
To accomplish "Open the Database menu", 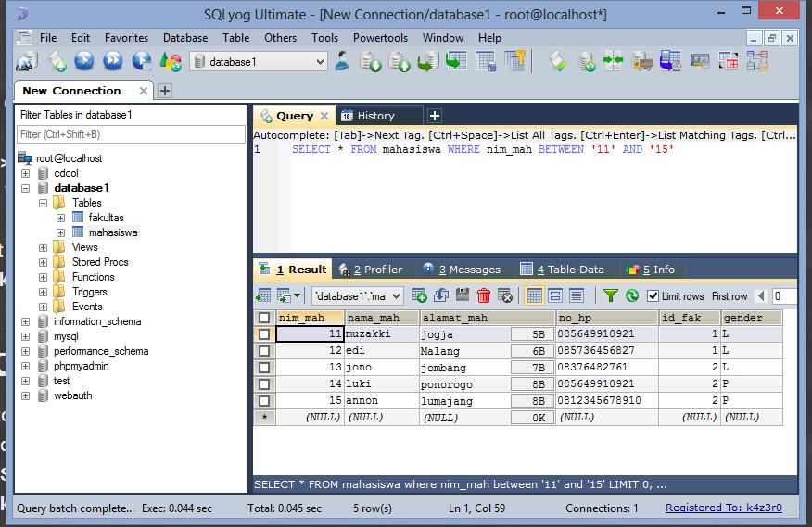I will [185, 38].
